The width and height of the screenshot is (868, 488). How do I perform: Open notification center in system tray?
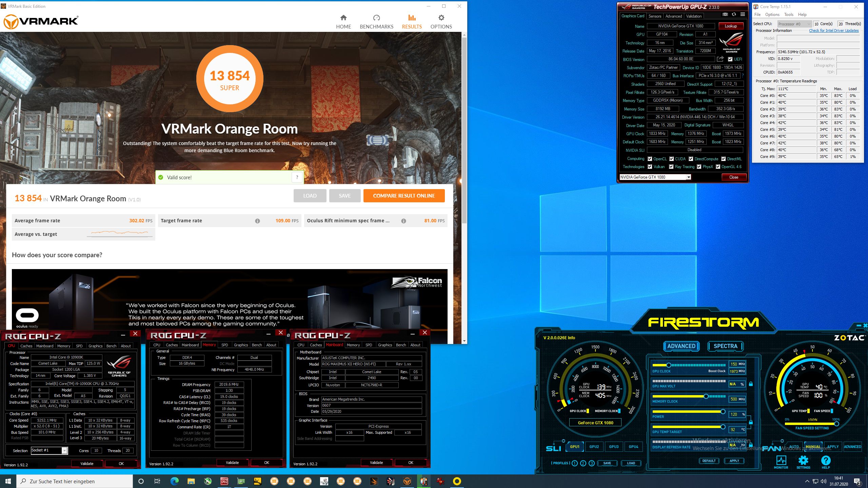pos(857,481)
